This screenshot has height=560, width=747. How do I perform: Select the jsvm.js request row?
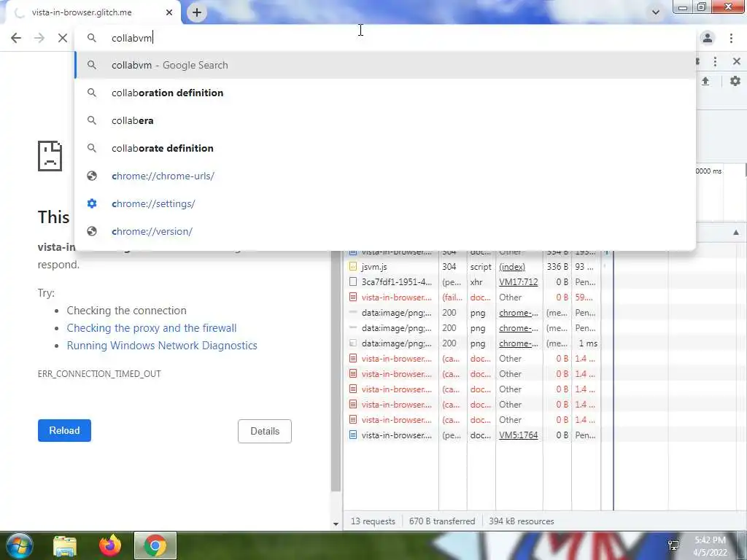point(473,267)
